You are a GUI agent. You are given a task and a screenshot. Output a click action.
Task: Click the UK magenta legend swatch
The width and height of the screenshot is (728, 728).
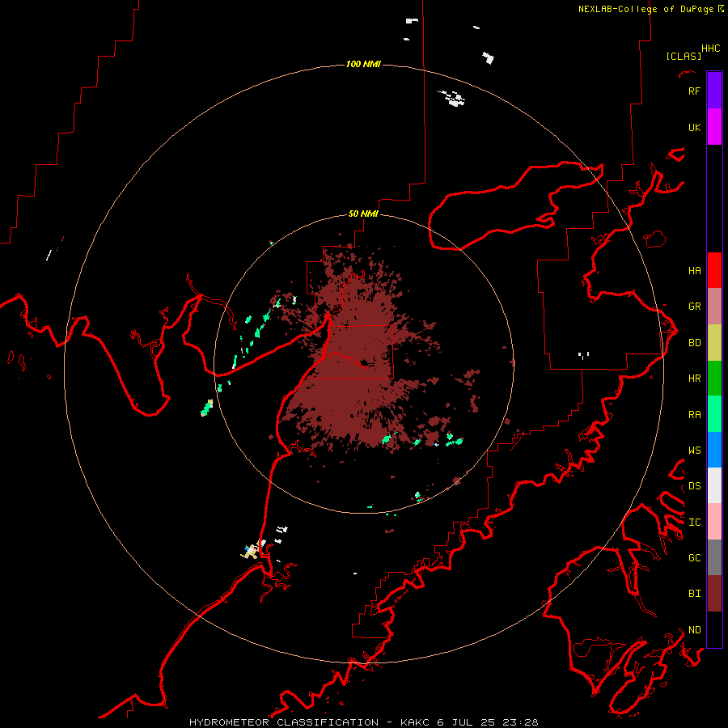[714, 127]
